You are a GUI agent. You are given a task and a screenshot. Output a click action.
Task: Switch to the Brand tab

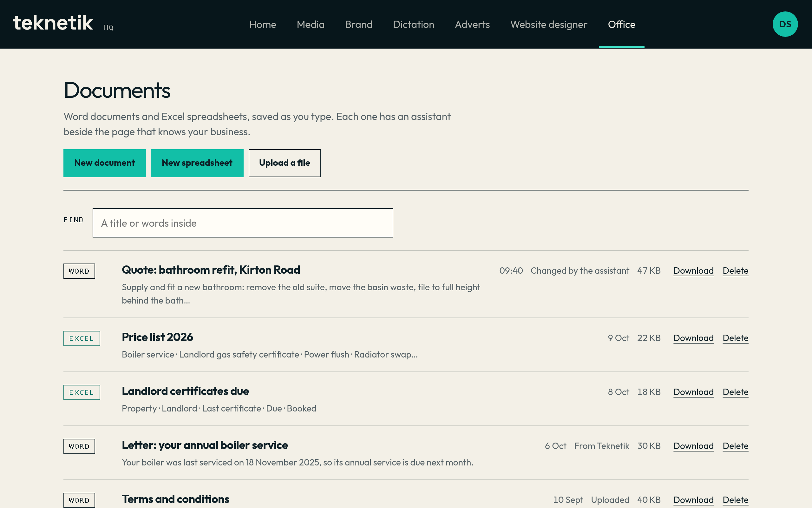[x=359, y=24]
